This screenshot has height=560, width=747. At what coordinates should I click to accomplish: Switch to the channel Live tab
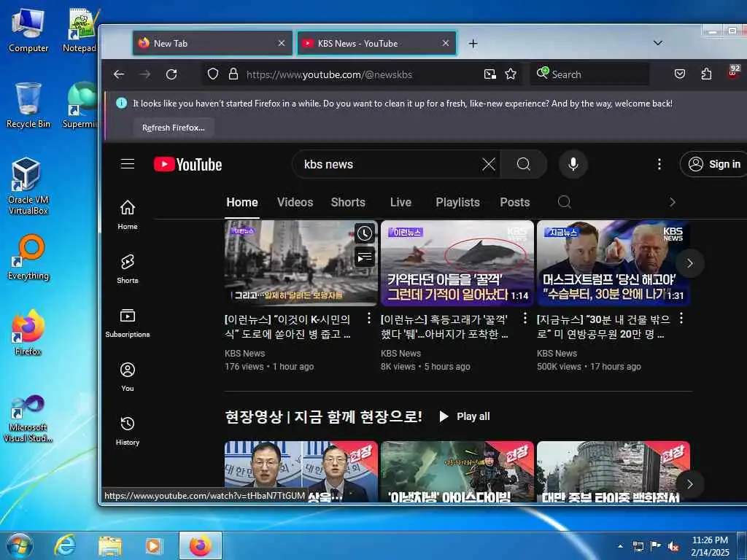click(x=400, y=202)
